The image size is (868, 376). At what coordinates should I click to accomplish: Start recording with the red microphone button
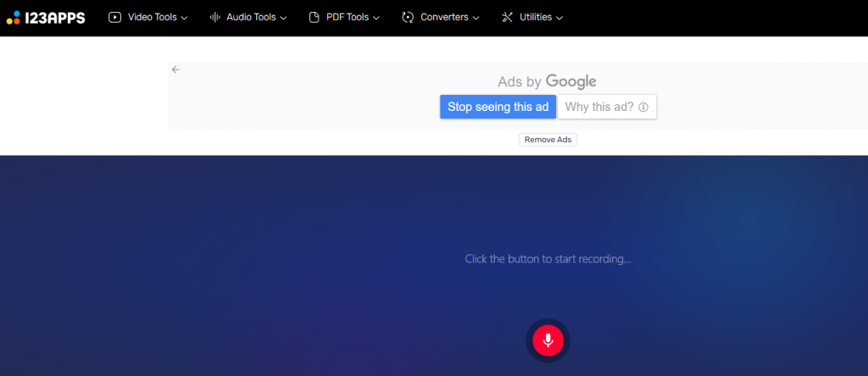coord(548,340)
